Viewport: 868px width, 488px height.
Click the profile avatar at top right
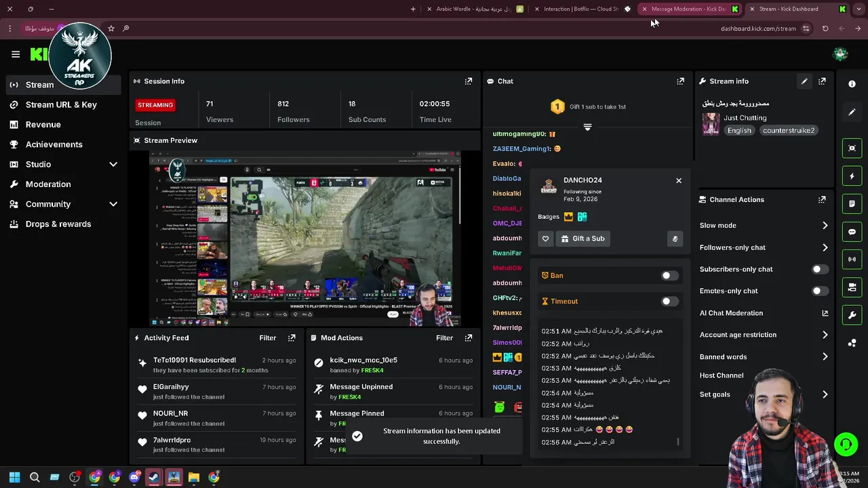(x=840, y=54)
